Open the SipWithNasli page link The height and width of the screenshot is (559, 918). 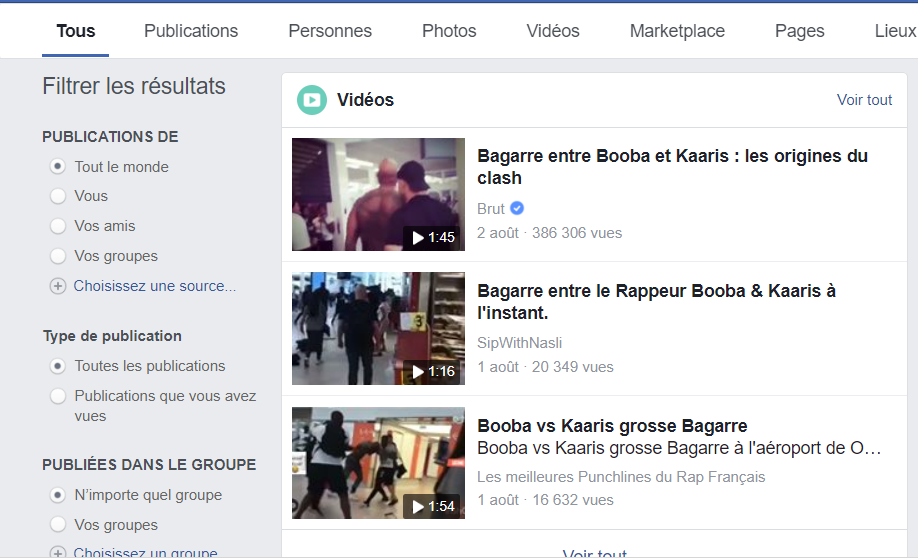tap(519, 343)
